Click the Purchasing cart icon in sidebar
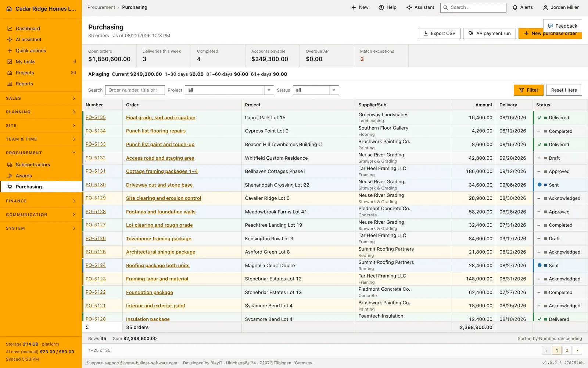The image size is (588, 368). pyautogui.click(x=10, y=187)
